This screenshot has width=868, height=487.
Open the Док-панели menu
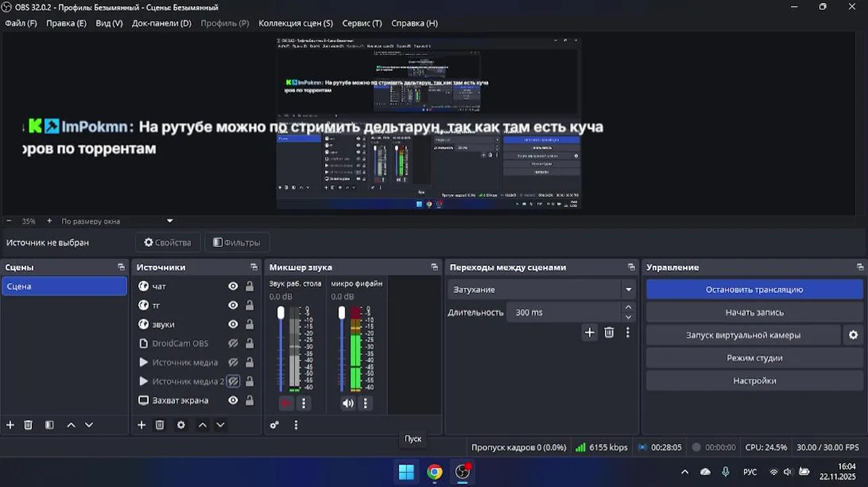(162, 23)
